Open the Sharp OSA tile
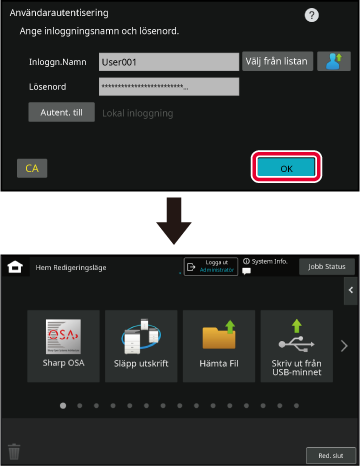 pyautogui.click(x=63, y=346)
